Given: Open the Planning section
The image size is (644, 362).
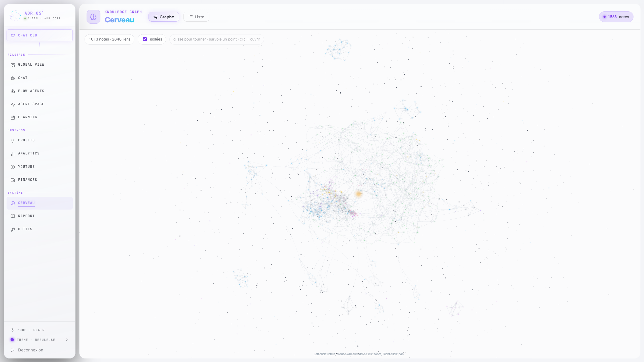Looking at the screenshot, I should tap(40, 117).
